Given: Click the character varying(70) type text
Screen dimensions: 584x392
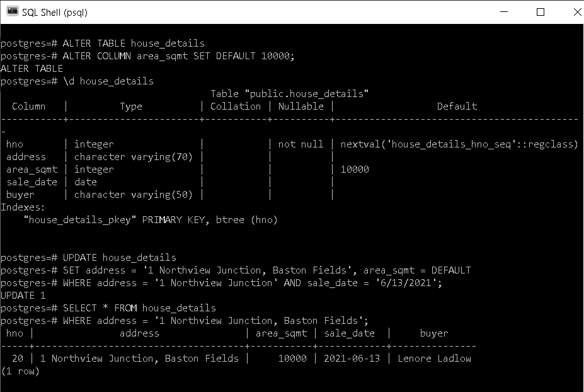Looking at the screenshot, I should click(x=133, y=157).
